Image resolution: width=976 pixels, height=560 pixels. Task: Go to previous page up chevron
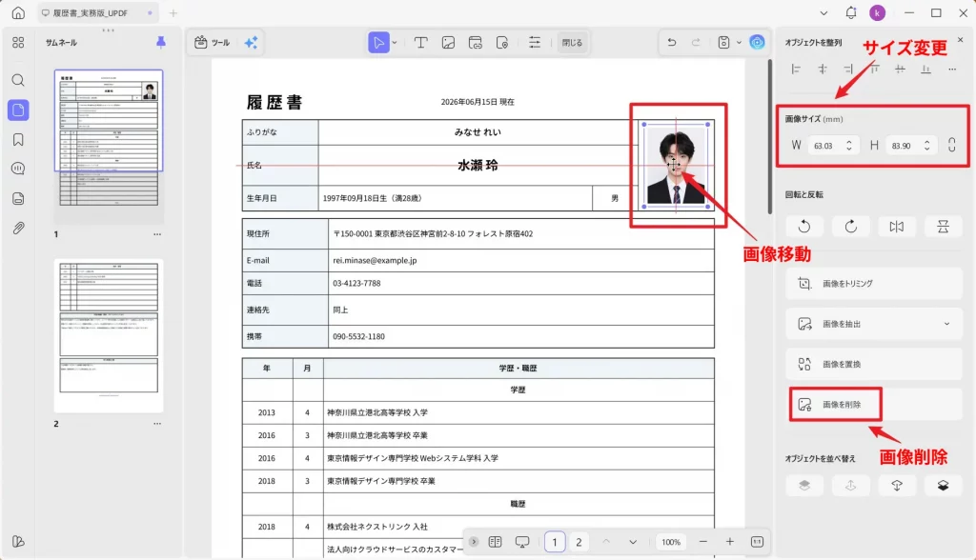point(605,542)
